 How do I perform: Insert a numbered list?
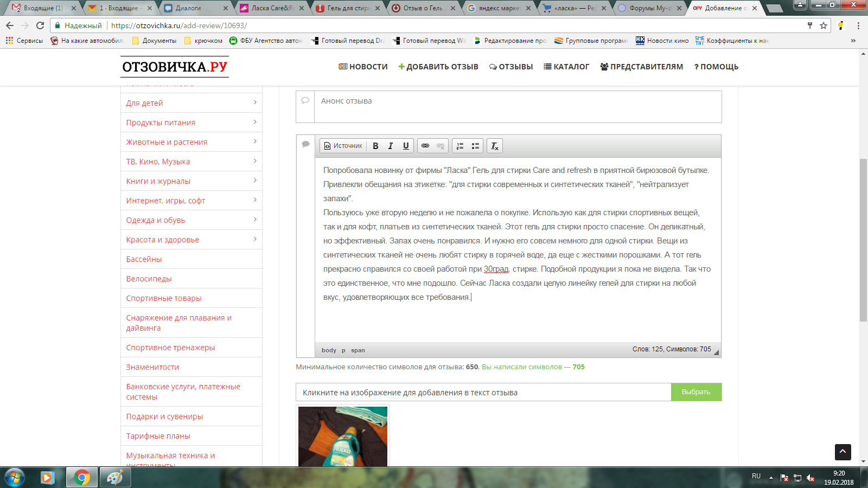(x=460, y=146)
